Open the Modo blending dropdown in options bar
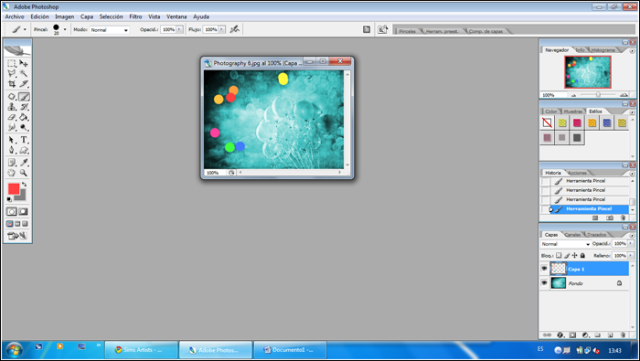The image size is (640, 361). [x=109, y=30]
